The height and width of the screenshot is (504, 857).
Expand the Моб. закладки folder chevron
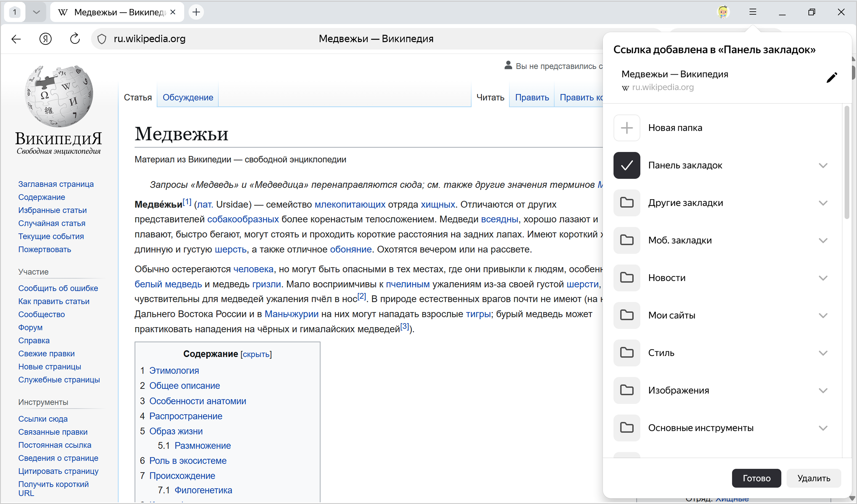tap(823, 240)
